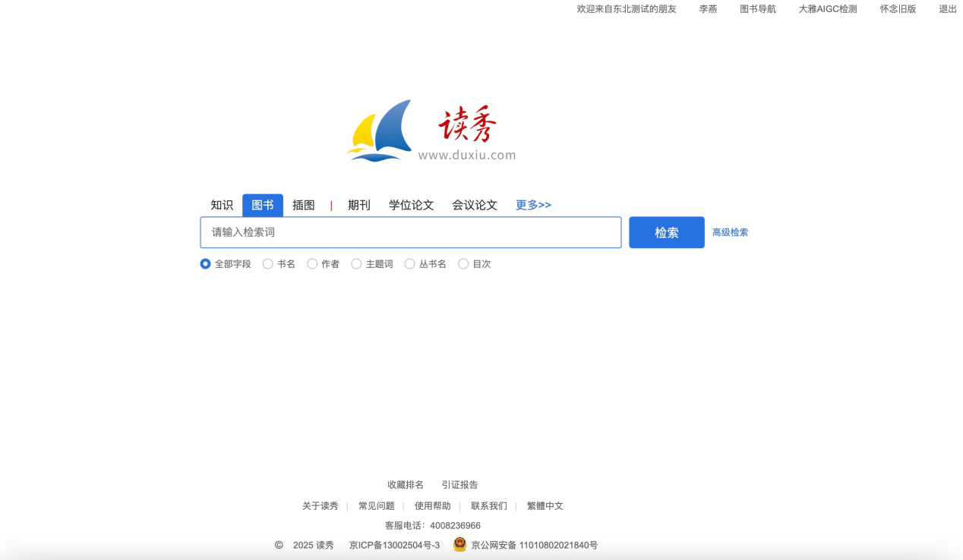Viewport: 963px width, 560px height.
Task: Open the 会议论文 tab
Action: click(475, 205)
